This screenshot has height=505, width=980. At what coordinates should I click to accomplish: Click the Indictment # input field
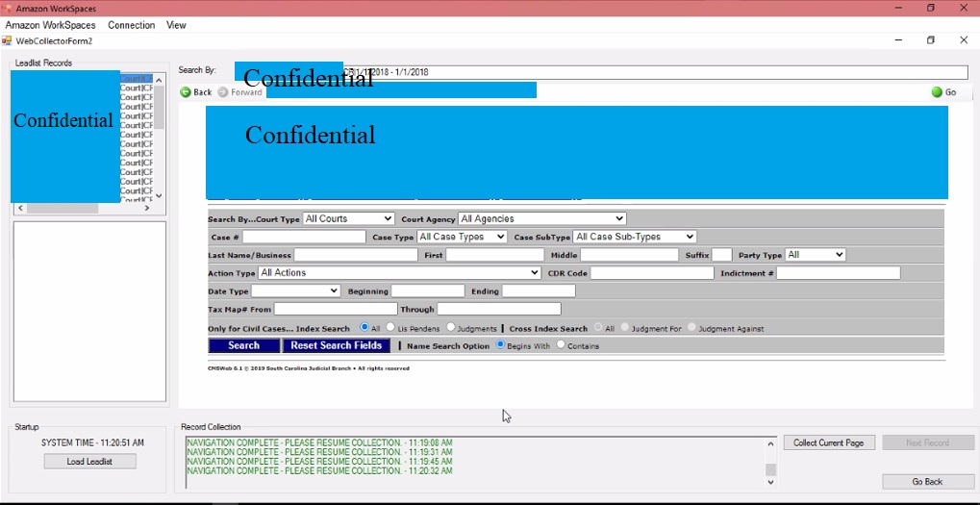[x=838, y=273]
